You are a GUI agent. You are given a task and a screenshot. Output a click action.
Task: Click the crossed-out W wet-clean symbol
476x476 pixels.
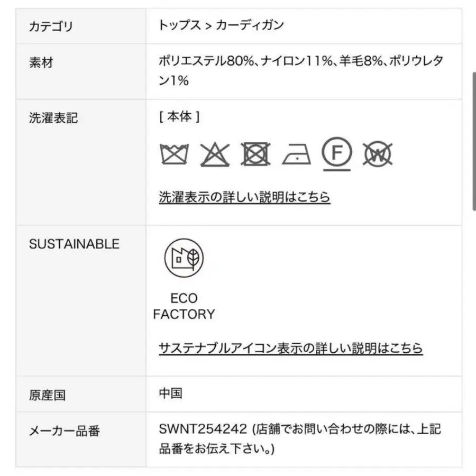point(378,154)
